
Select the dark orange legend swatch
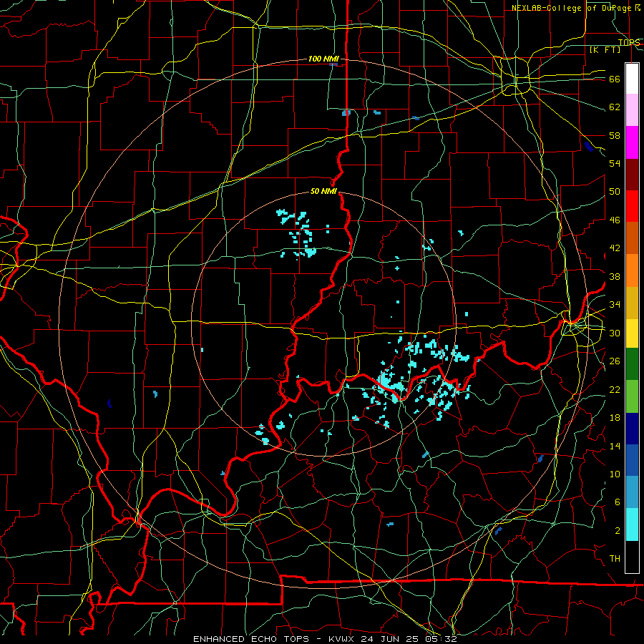pyautogui.click(x=632, y=238)
